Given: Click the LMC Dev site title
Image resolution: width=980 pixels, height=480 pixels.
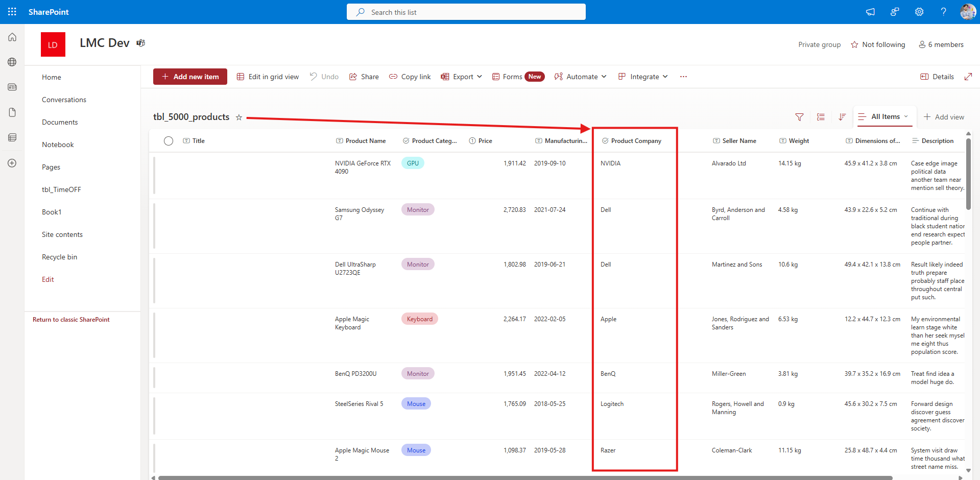Looking at the screenshot, I should 105,43.
